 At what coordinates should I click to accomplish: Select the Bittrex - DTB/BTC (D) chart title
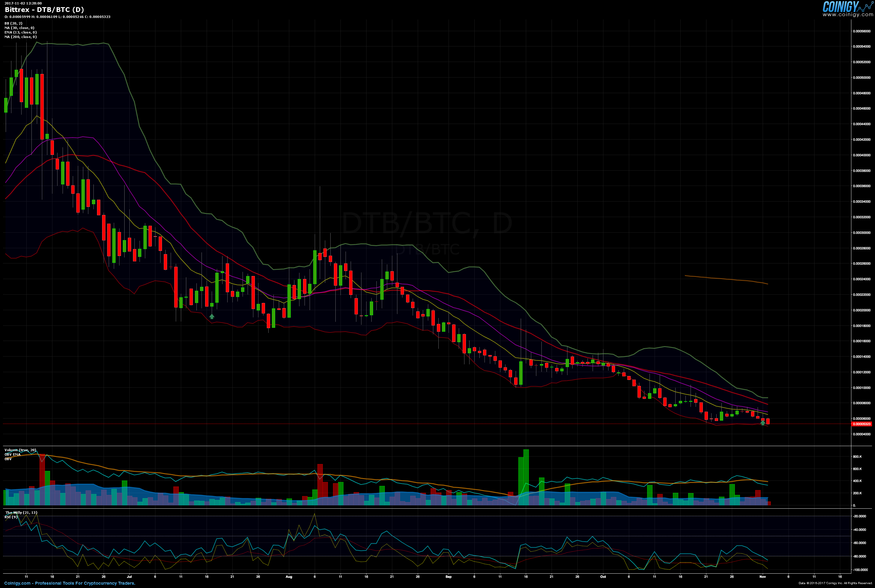pos(44,10)
